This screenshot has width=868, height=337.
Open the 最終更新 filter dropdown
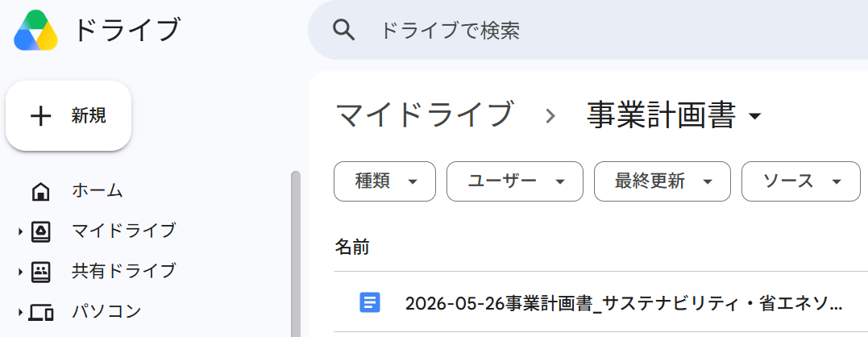[x=662, y=181]
